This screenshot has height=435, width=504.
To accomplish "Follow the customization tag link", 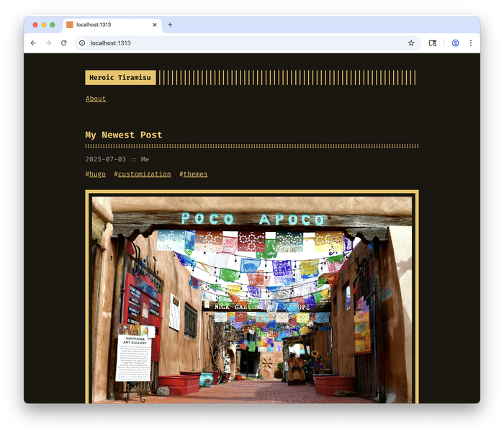I will [x=144, y=174].
